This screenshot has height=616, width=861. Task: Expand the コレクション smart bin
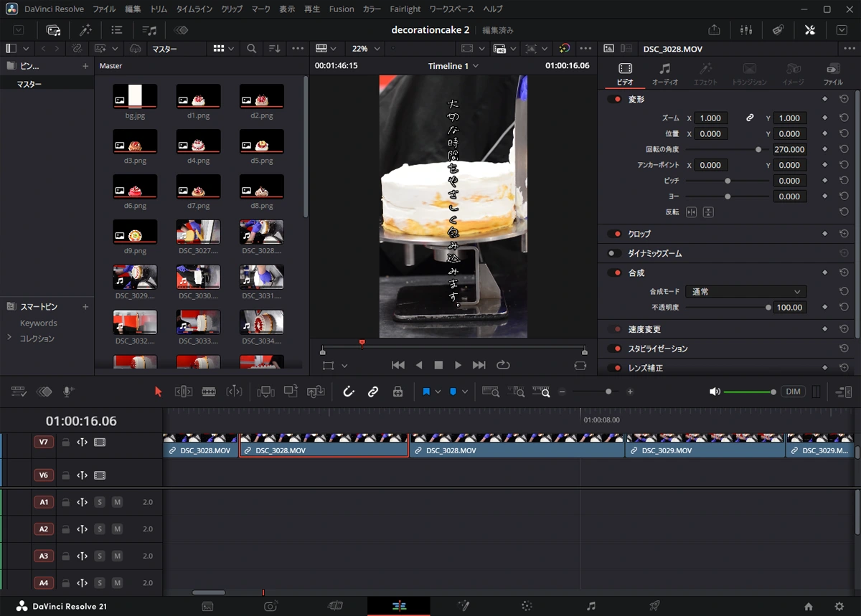point(9,338)
